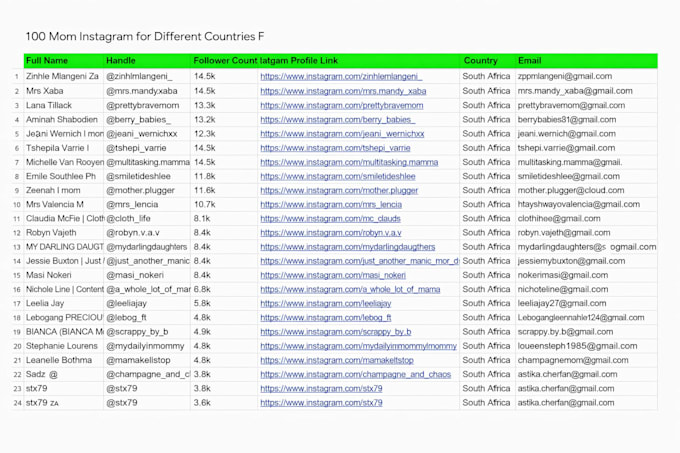680x453 pixels.
Task: Select the '@mother.plugger' handle cell
Action: pos(147,190)
